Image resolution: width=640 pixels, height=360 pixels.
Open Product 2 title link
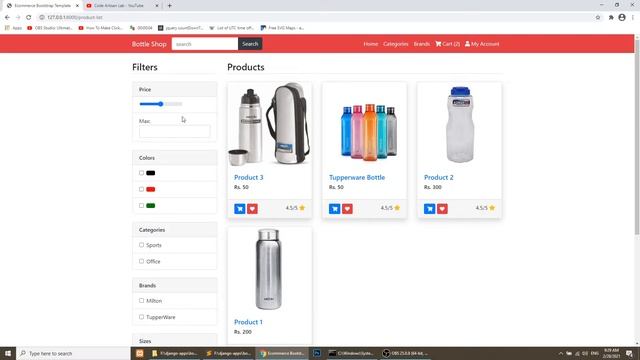coord(439,177)
